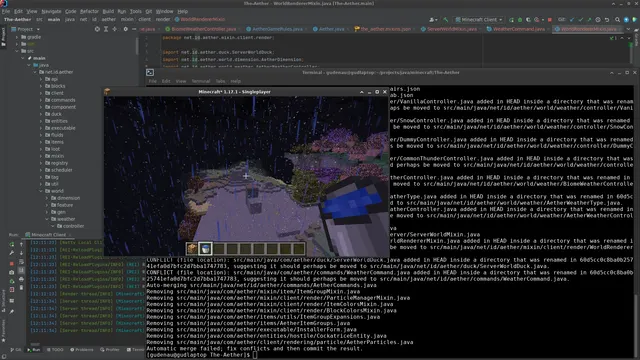
Task: Open Search Everywhere magnifier icon
Action: [618, 20]
